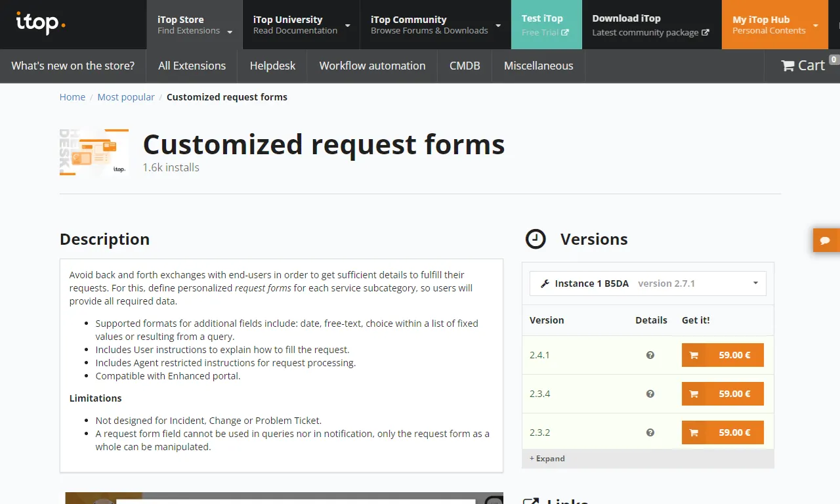840x504 pixels.
Task: Select the Miscellaneous category
Action: pyautogui.click(x=538, y=66)
